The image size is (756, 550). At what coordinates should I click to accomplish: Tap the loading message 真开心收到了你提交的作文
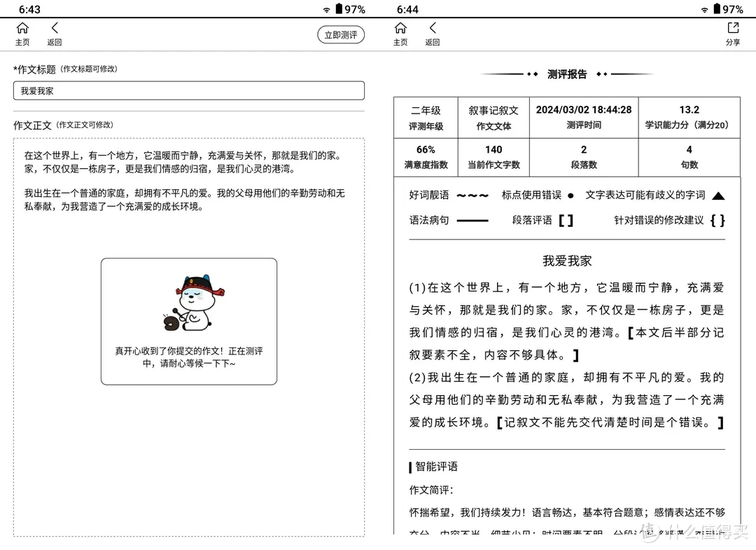[x=188, y=357]
